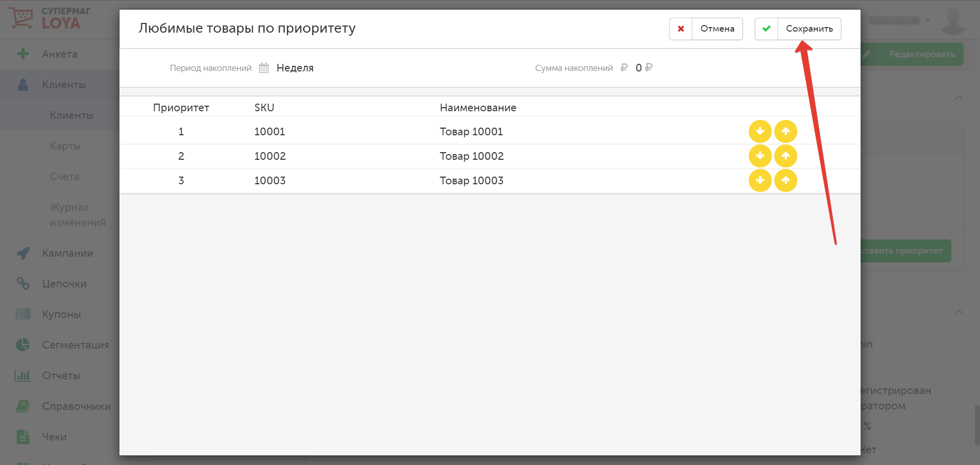This screenshot has width=980, height=465.
Task: Open the user account dropdown arrow
Action: 927,20
